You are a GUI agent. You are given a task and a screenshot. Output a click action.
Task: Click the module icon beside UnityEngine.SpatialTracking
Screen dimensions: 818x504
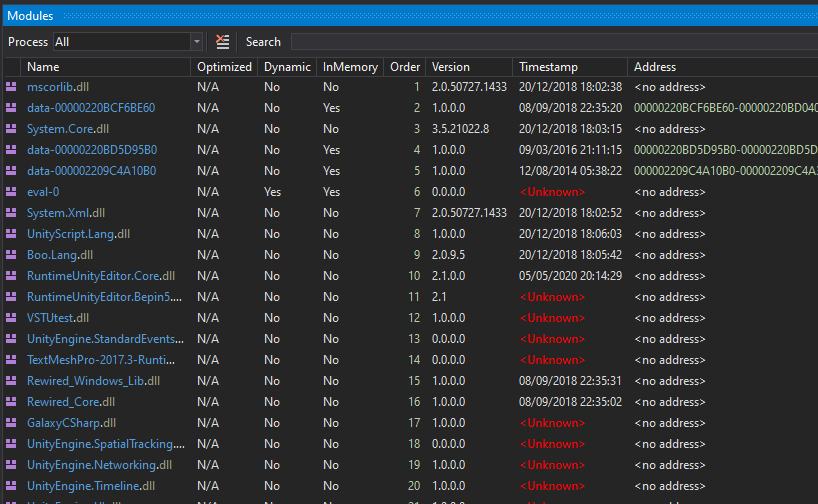pyautogui.click(x=11, y=443)
